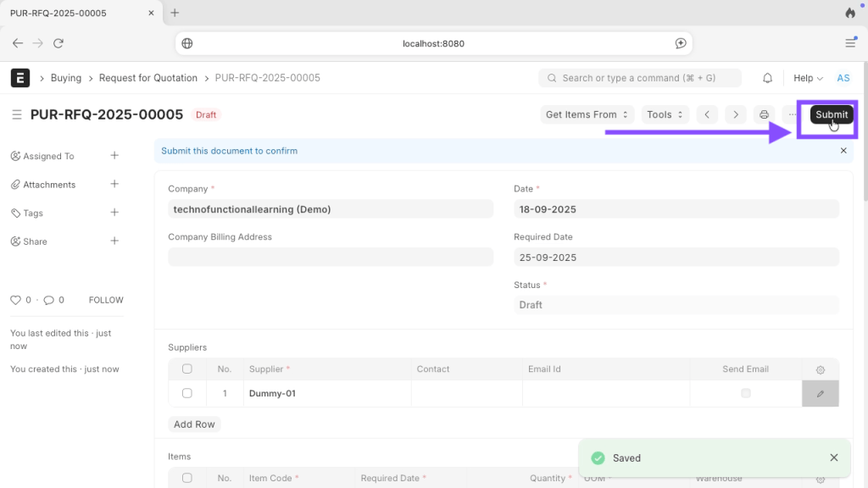868x488 pixels.
Task: Navigate to Buying breadcrumb
Action: tap(66, 78)
